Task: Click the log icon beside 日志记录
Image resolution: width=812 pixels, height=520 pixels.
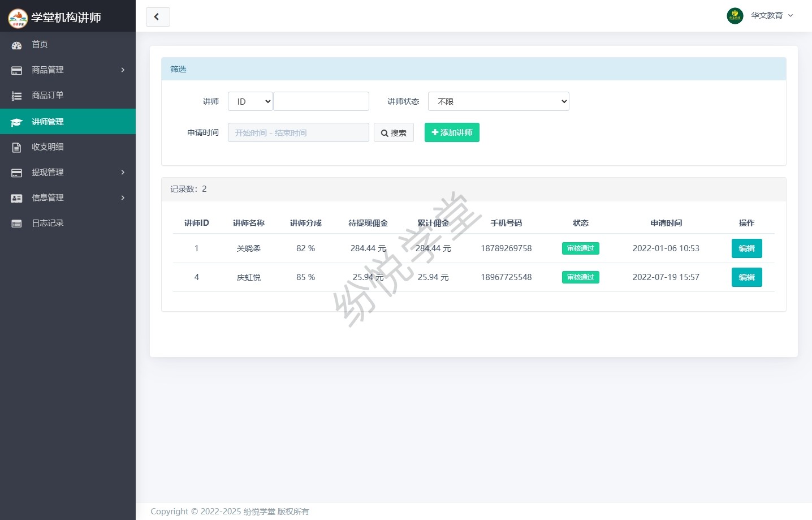Action: click(x=16, y=224)
